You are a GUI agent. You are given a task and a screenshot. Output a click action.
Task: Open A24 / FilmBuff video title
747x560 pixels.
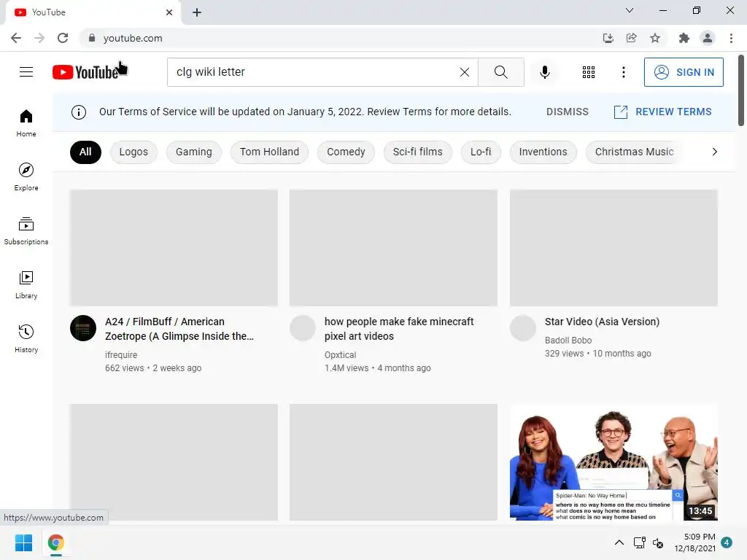pos(179,329)
